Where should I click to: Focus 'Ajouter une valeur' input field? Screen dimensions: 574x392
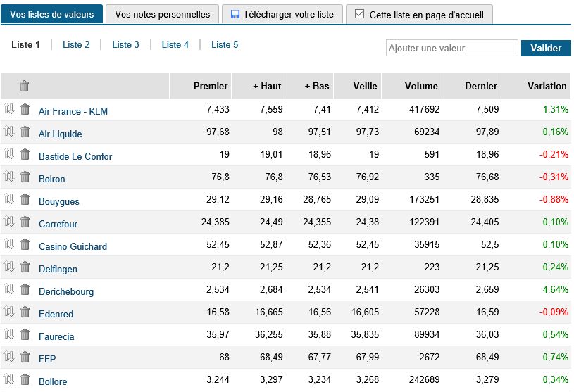[452, 49]
